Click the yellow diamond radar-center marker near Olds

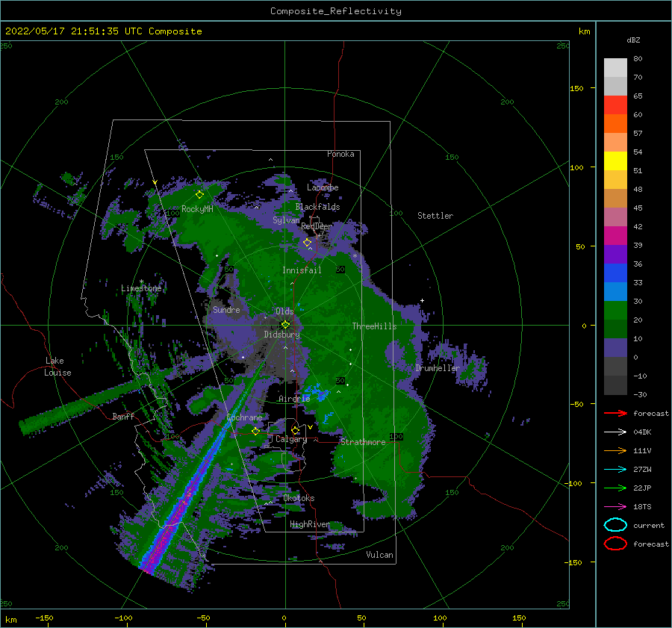[285, 325]
